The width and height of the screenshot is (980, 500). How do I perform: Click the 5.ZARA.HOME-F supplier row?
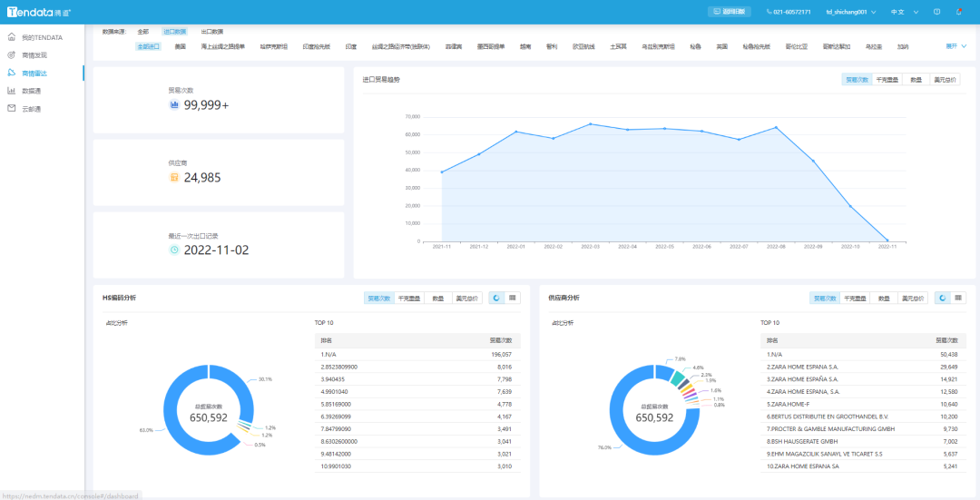[864, 404]
